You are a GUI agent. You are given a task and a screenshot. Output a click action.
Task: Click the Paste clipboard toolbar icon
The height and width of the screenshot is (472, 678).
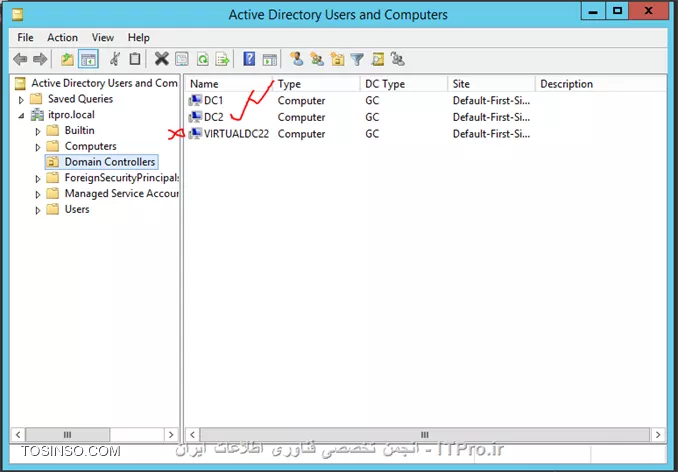135,59
